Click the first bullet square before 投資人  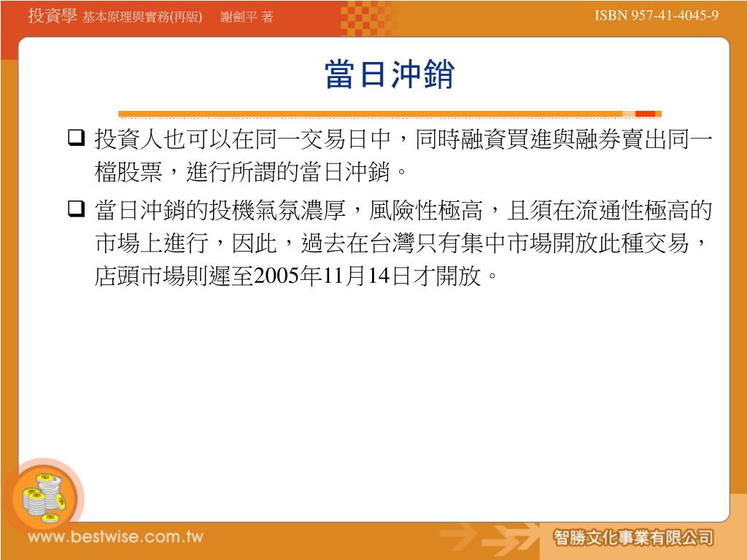point(76,137)
